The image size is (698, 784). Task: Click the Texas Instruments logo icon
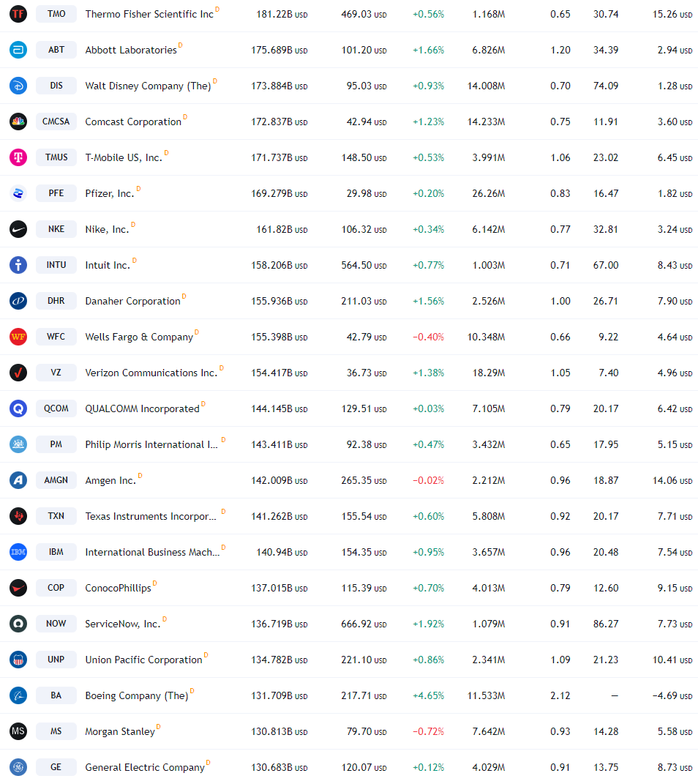(18, 516)
